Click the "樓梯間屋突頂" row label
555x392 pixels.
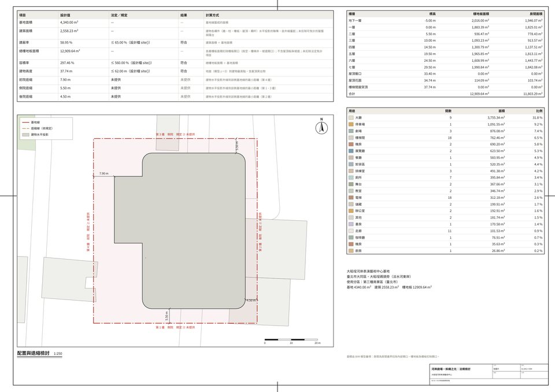click(x=358, y=87)
